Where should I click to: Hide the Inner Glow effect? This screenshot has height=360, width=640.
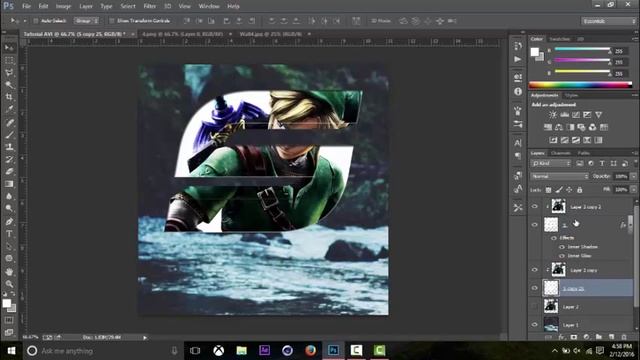point(562,256)
